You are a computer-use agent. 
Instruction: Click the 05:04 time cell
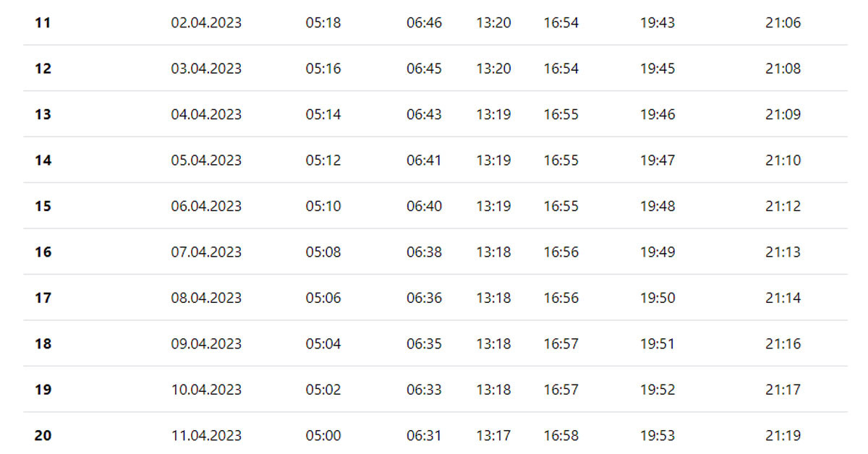click(x=323, y=344)
